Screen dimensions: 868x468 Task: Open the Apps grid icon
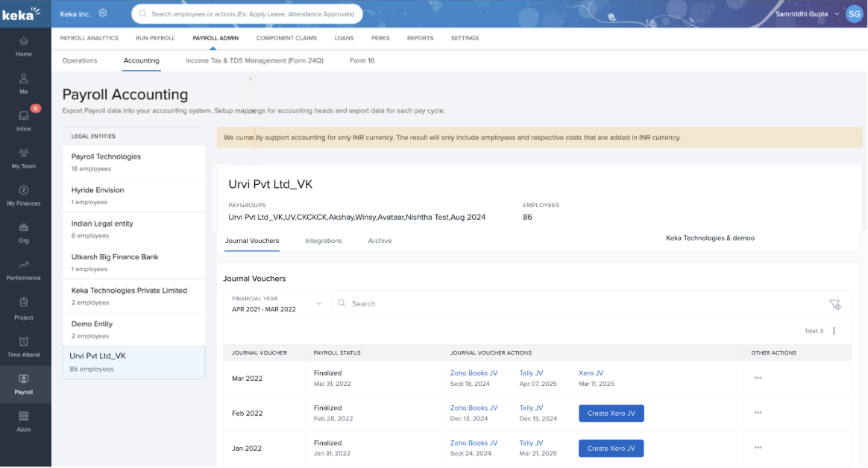pos(24,416)
